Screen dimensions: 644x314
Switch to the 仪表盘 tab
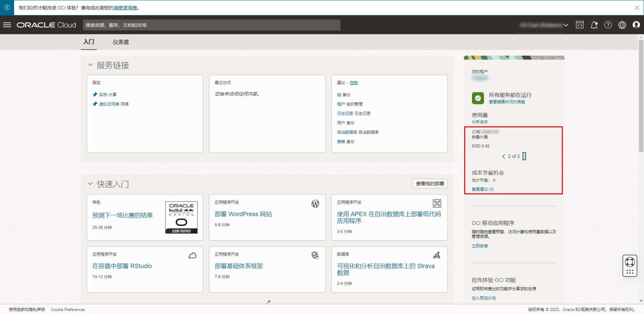(x=121, y=42)
